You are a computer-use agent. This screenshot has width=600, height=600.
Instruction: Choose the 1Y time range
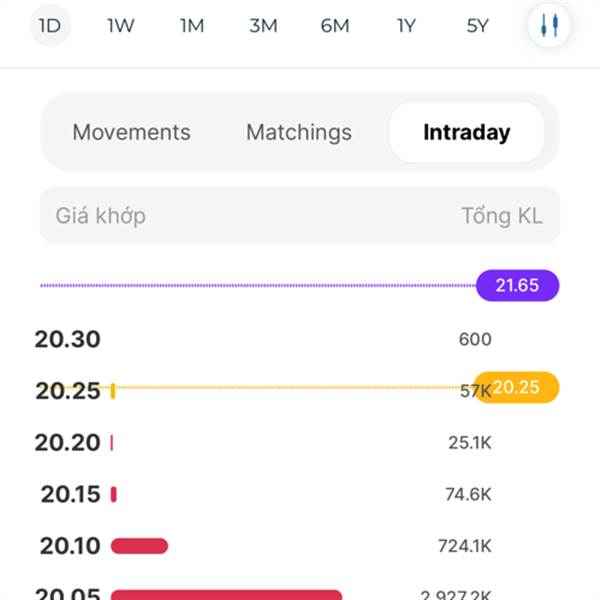pyautogui.click(x=406, y=26)
